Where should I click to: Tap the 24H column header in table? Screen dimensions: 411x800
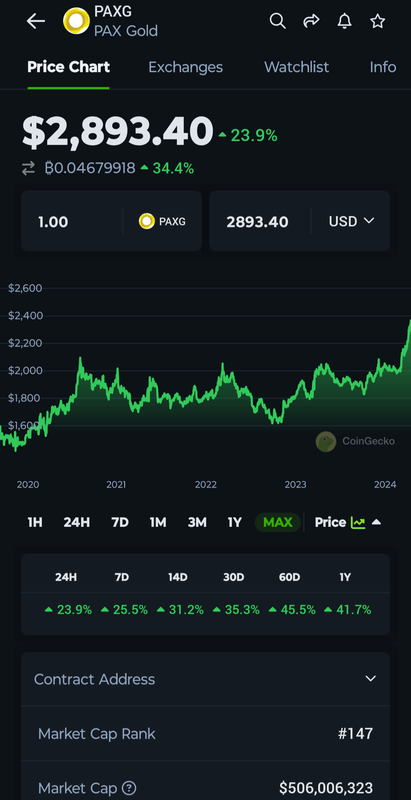[x=66, y=578]
